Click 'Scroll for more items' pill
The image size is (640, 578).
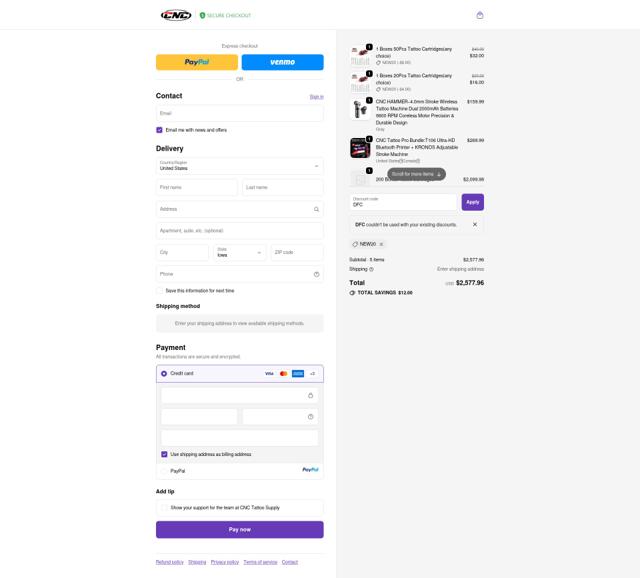pos(416,174)
